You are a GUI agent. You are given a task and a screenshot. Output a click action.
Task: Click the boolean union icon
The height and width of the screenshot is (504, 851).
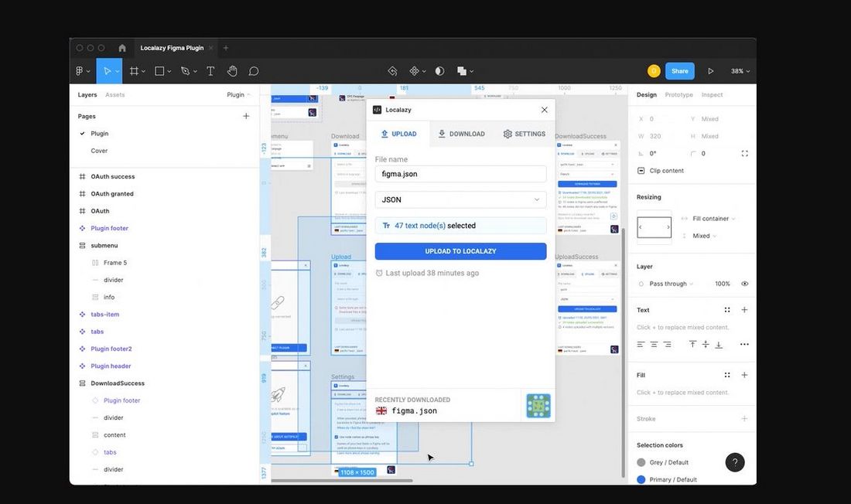462,71
